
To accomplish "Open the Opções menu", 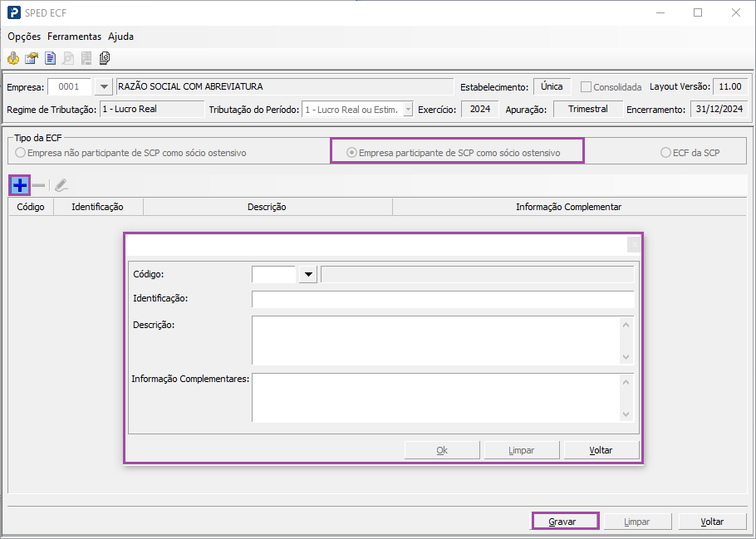I will tap(24, 37).
